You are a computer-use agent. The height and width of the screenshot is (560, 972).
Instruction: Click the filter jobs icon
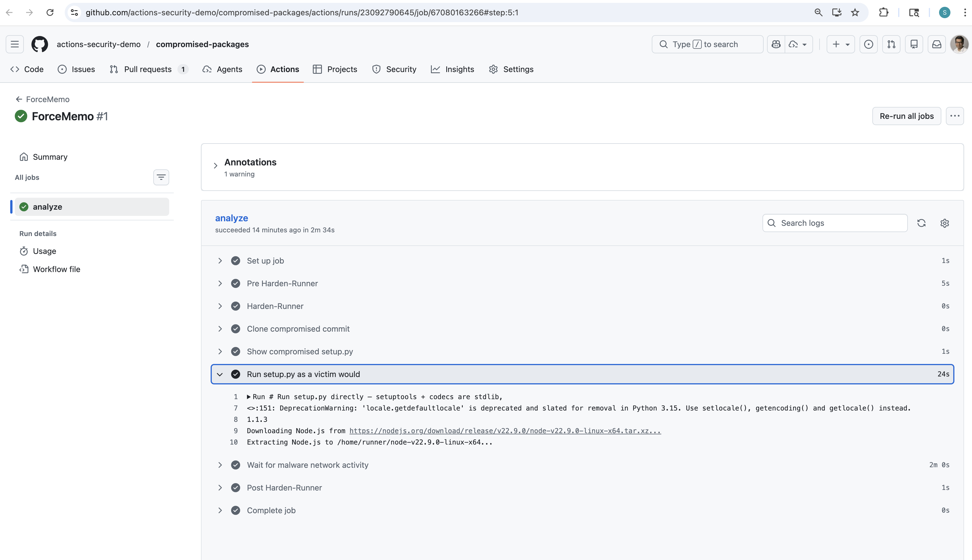(161, 177)
